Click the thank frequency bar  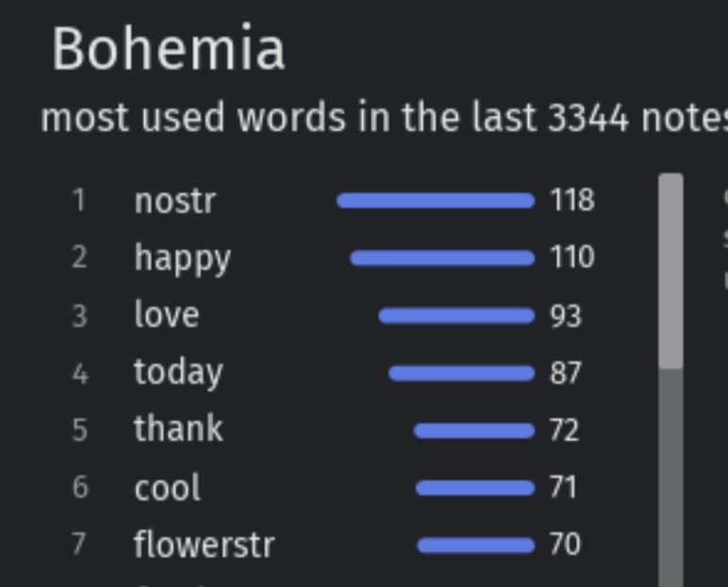click(474, 431)
